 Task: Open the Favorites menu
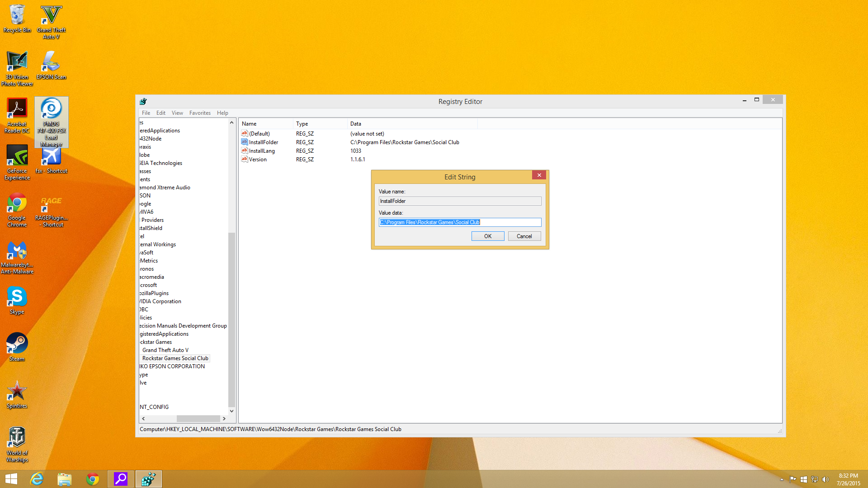click(200, 113)
